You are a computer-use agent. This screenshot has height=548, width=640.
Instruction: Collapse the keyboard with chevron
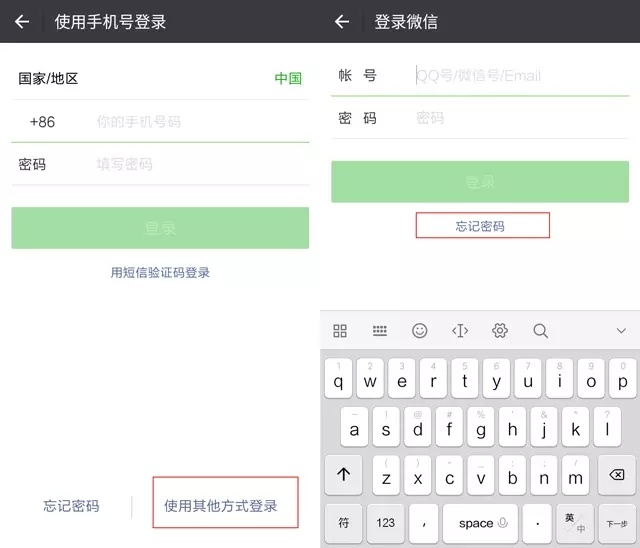click(x=621, y=331)
